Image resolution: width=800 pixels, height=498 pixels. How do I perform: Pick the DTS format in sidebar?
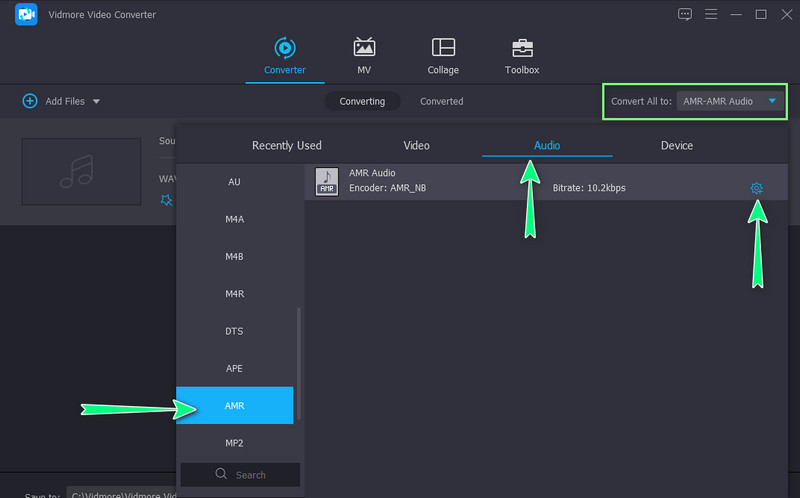(234, 331)
